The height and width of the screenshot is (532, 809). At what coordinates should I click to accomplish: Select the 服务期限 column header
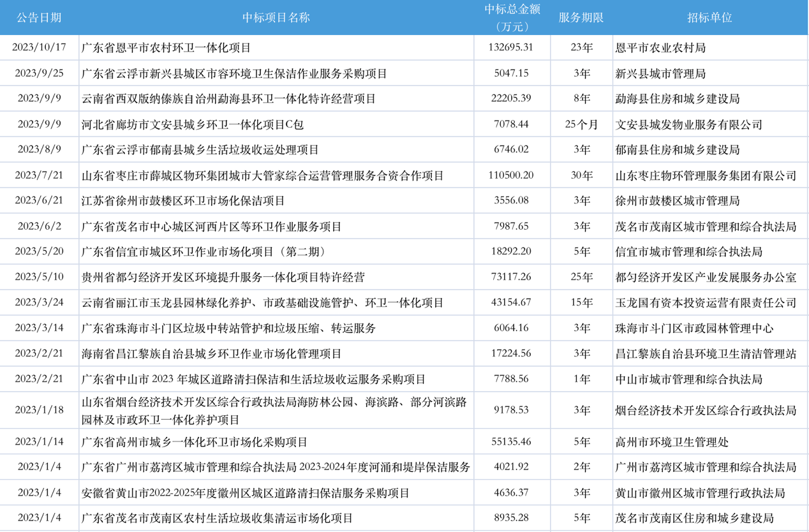[x=581, y=17]
